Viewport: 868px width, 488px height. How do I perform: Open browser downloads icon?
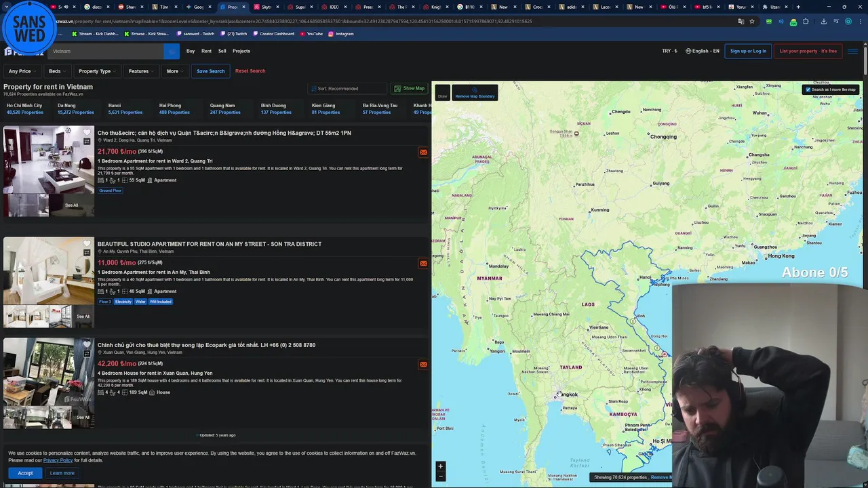tap(823, 21)
